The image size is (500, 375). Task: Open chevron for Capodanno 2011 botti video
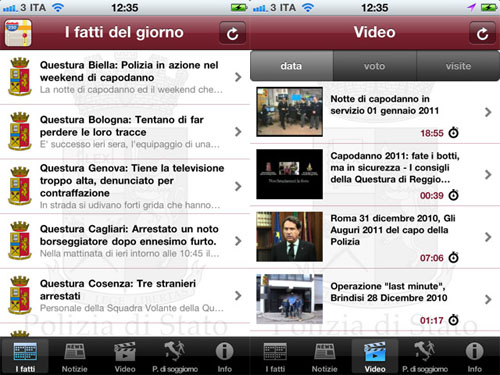pos(488,174)
